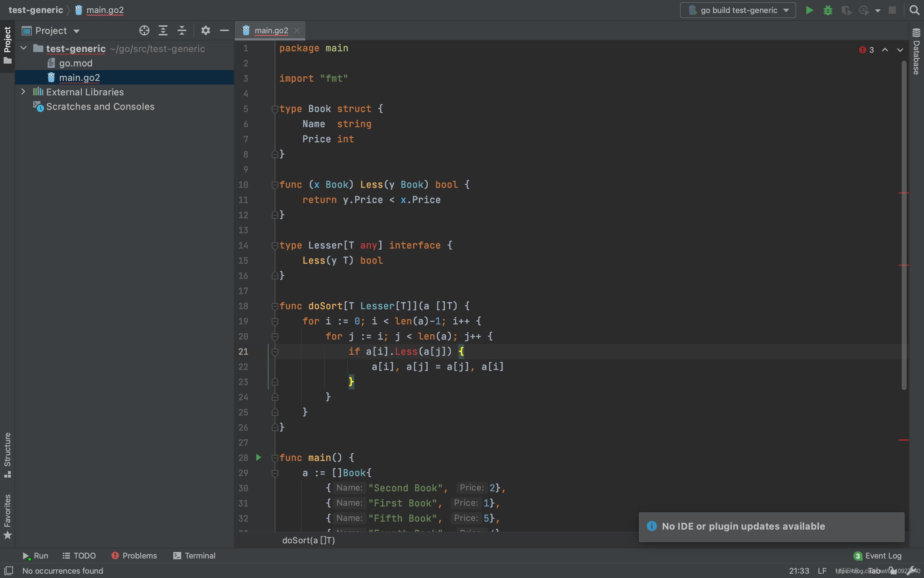Click the lowest red error stripe marker

(903, 440)
